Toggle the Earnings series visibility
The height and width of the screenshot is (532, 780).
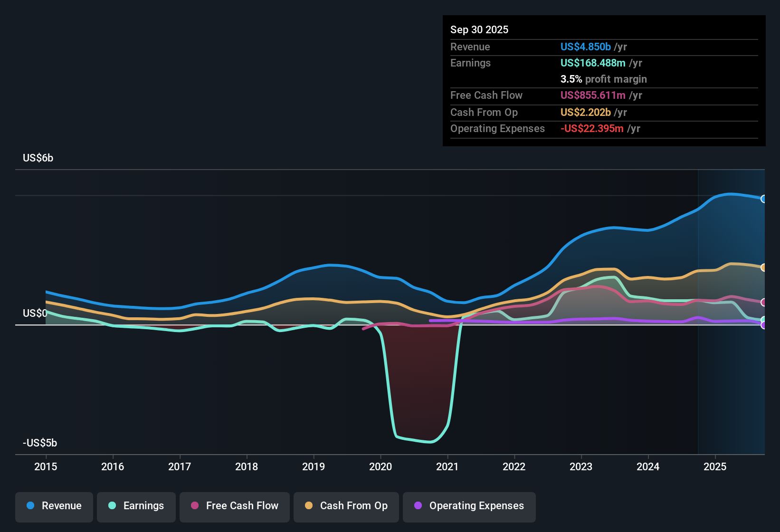136,506
